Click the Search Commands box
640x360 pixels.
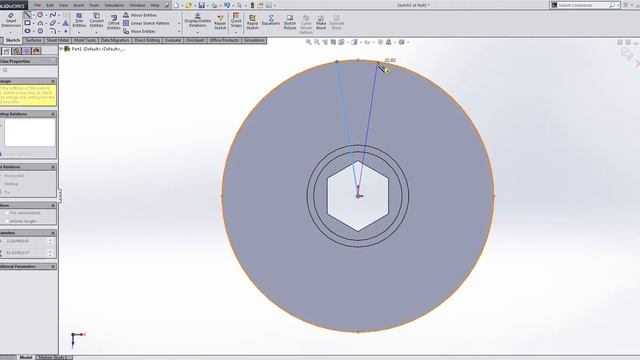coord(584,5)
